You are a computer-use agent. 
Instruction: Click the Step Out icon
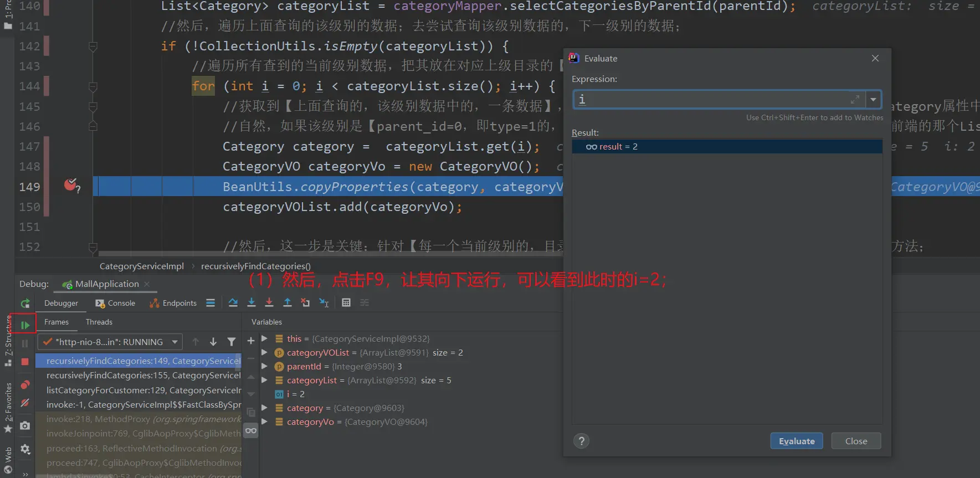(x=288, y=302)
